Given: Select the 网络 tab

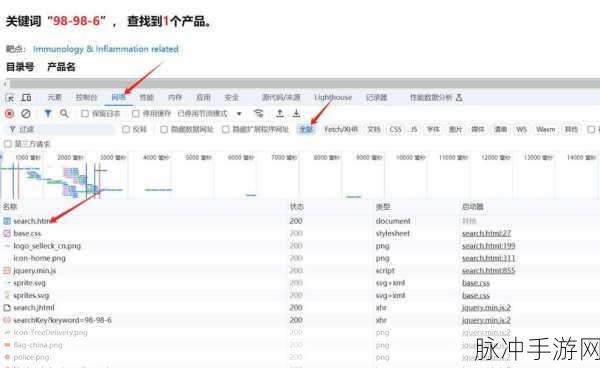Looking at the screenshot, I should (x=119, y=98).
